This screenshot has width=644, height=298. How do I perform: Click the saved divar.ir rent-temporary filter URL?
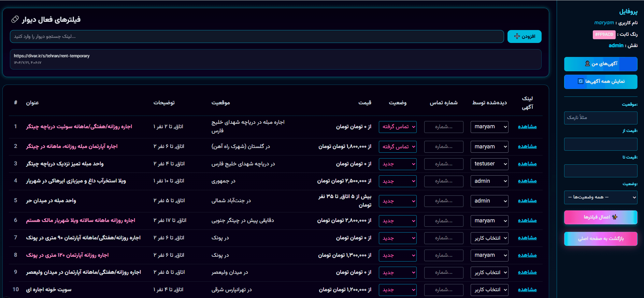click(52, 56)
